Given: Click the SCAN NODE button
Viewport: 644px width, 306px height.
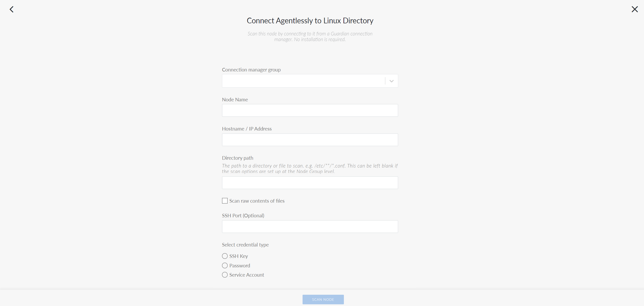Looking at the screenshot, I should 323,299.
